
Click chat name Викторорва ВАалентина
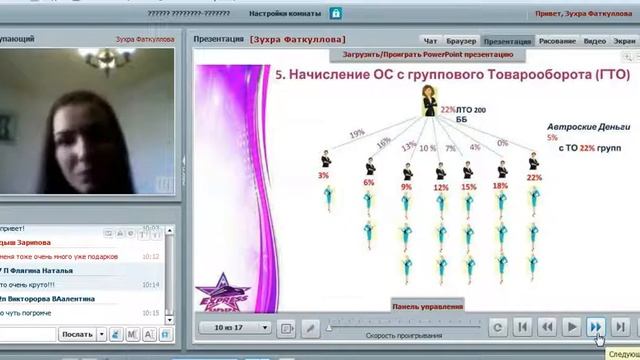tap(51, 299)
